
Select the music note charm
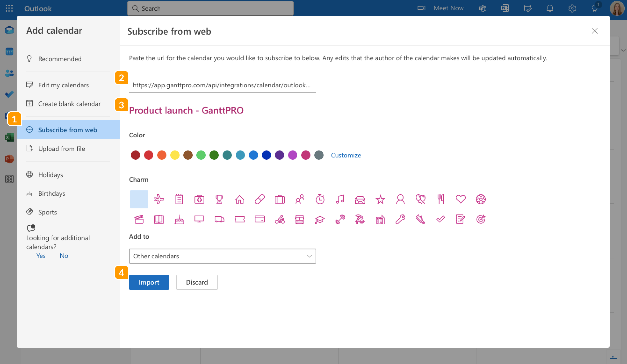coord(340,199)
